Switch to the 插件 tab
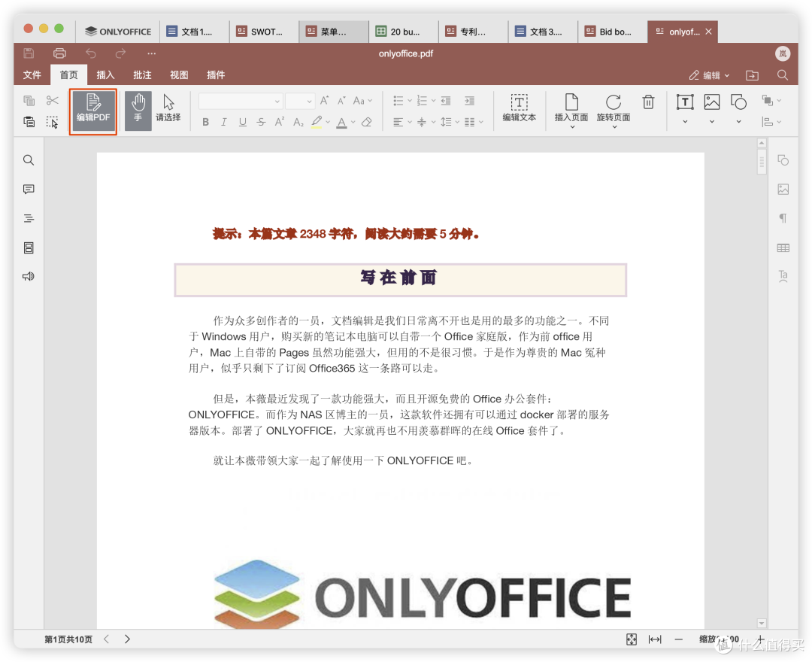This screenshot has height=662, width=812. [216, 75]
